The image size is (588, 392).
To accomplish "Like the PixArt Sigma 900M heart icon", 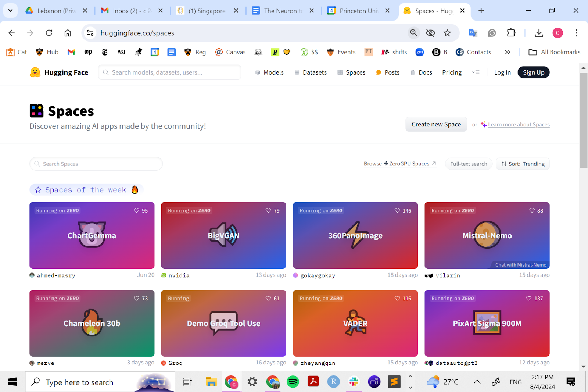I will pyautogui.click(x=529, y=299).
